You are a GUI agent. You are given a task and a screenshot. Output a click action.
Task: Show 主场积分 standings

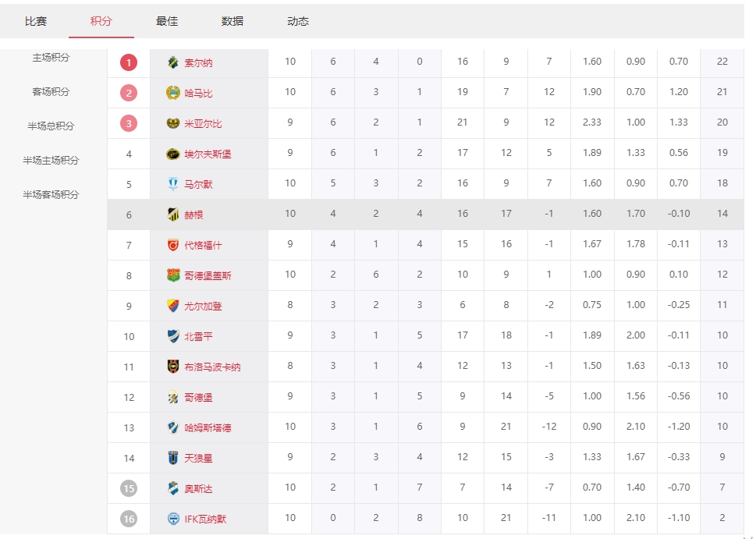tap(51, 58)
